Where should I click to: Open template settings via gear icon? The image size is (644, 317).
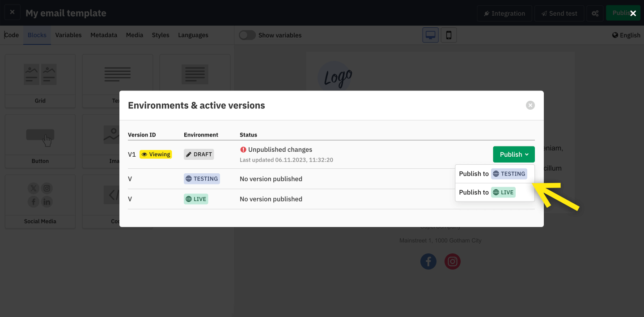coord(595,13)
